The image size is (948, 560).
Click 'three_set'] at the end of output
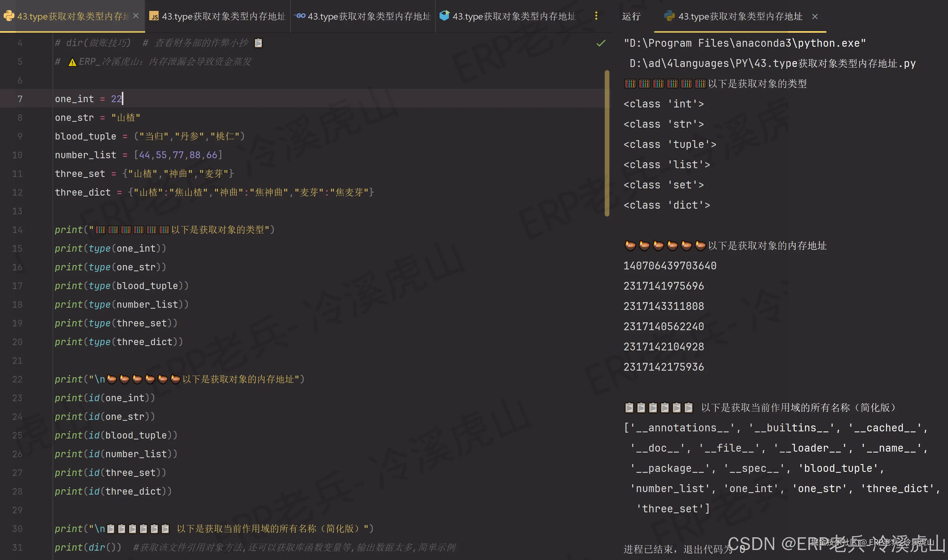[x=673, y=509]
